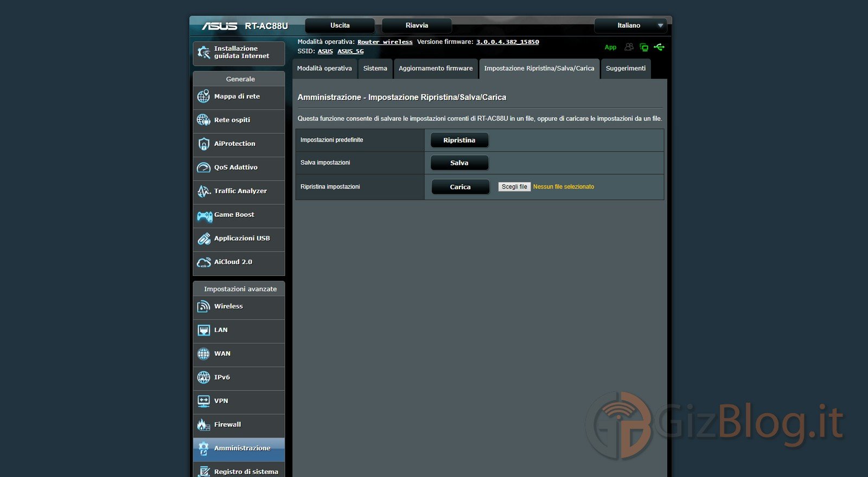Click the QoS Adattivo gauge icon

coord(203,167)
